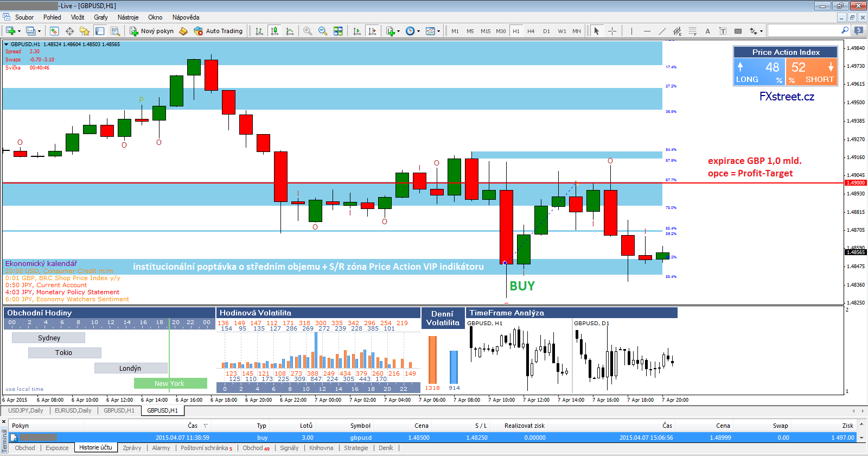The image size is (868, 456).
Task: Open the Soubor menu
Action: 24,17
